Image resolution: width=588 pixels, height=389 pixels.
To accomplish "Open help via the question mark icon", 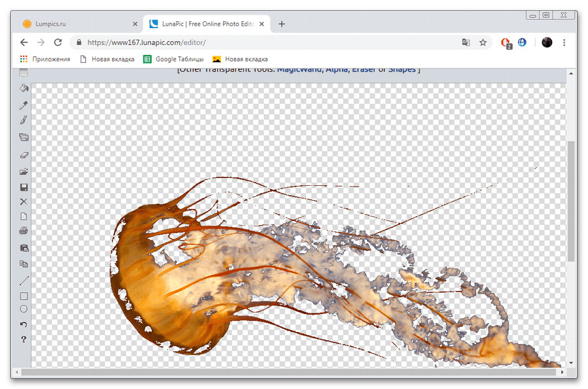I will point(24,339).
